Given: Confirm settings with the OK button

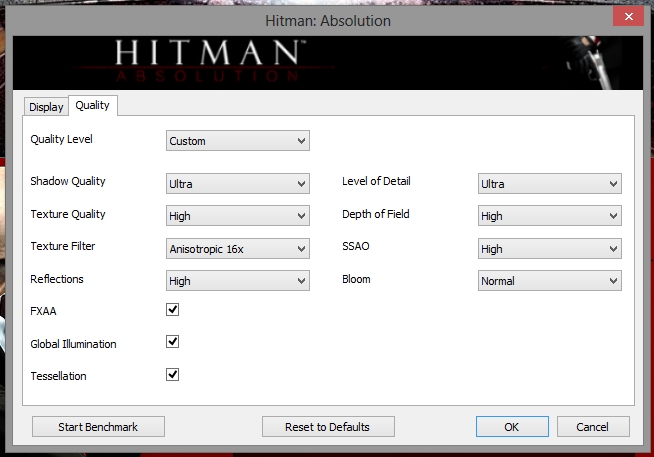Looking at the screenshot, I should tap(512, 427).
